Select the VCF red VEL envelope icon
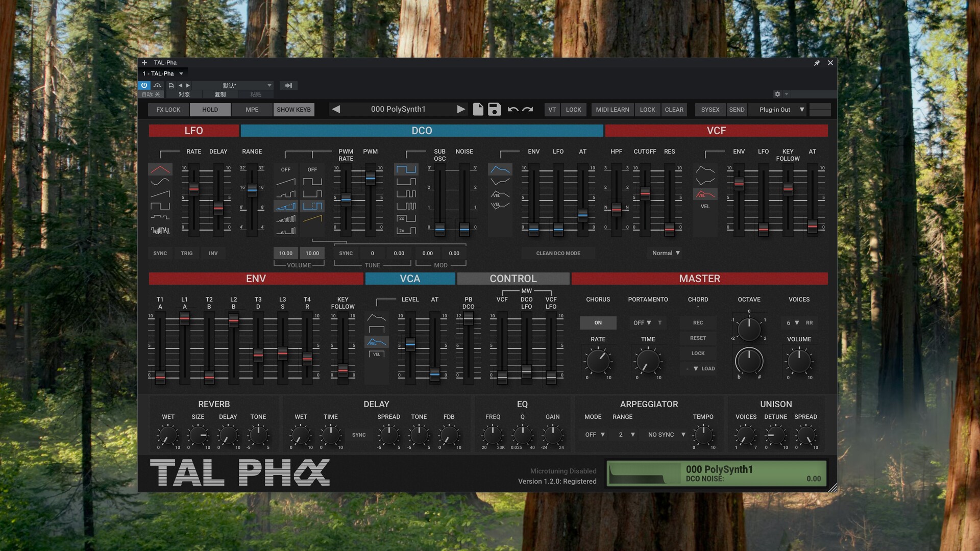Viewport: 980px width, 551px height. click(705, 194)
